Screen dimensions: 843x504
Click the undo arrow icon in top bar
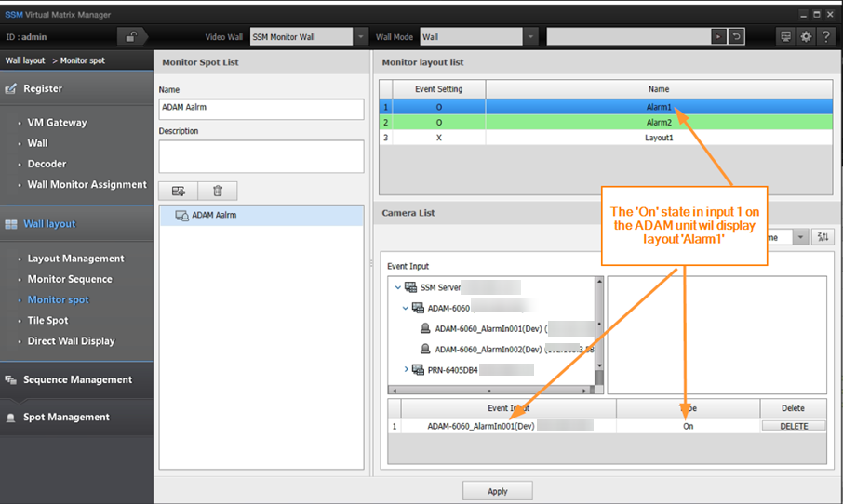(x=736, y=37)
